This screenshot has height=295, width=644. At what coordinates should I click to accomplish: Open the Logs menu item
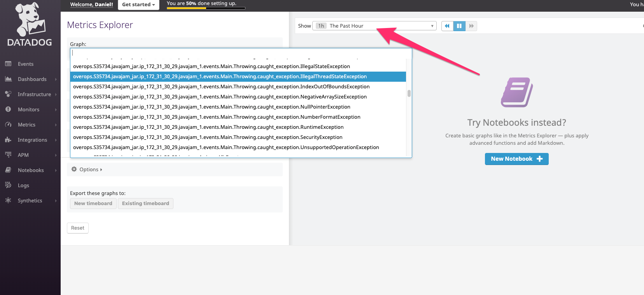pos(23,185)
